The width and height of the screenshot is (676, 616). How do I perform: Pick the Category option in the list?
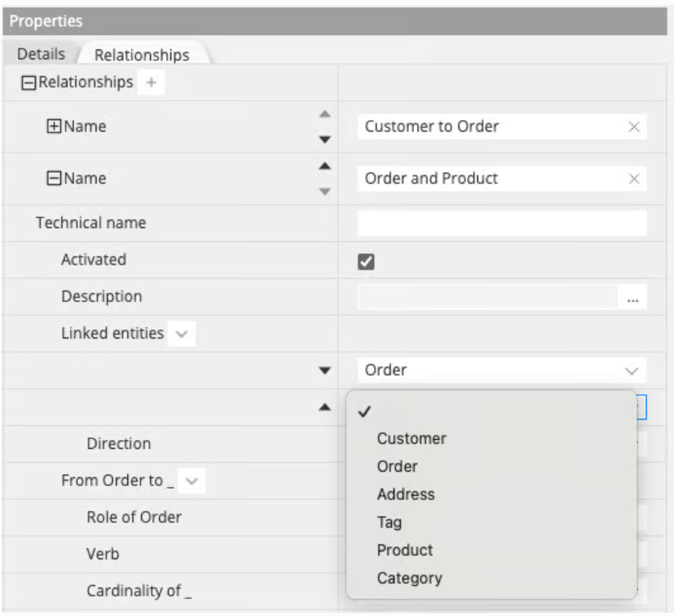pyautogui.click(x=409, y=579)
